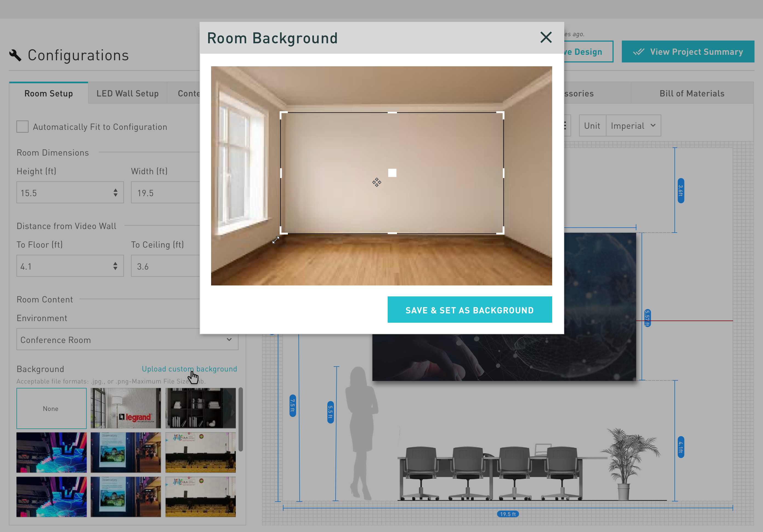Screen dimensions: 763x532
Task: Open the Imperial unit dropdown
Action: [633, 125]
